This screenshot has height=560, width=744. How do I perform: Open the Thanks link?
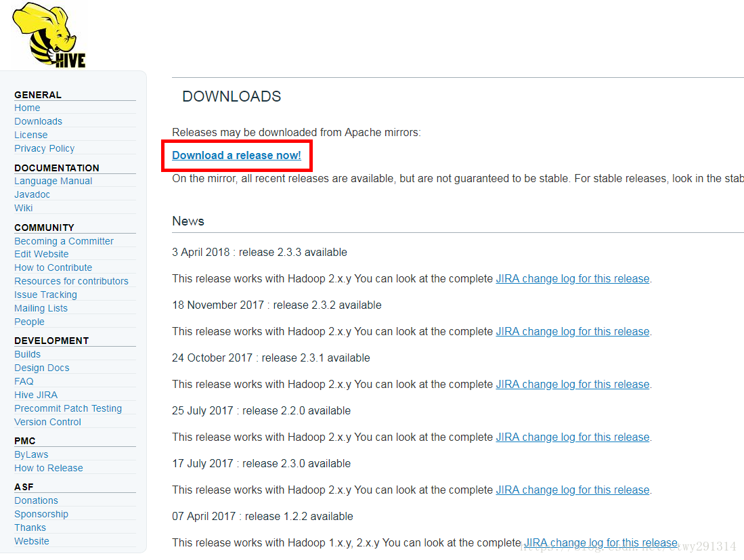point(30,527)
